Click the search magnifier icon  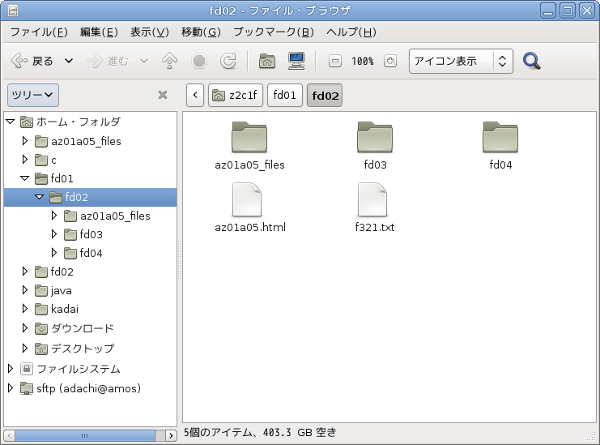[x=532, y=61]
